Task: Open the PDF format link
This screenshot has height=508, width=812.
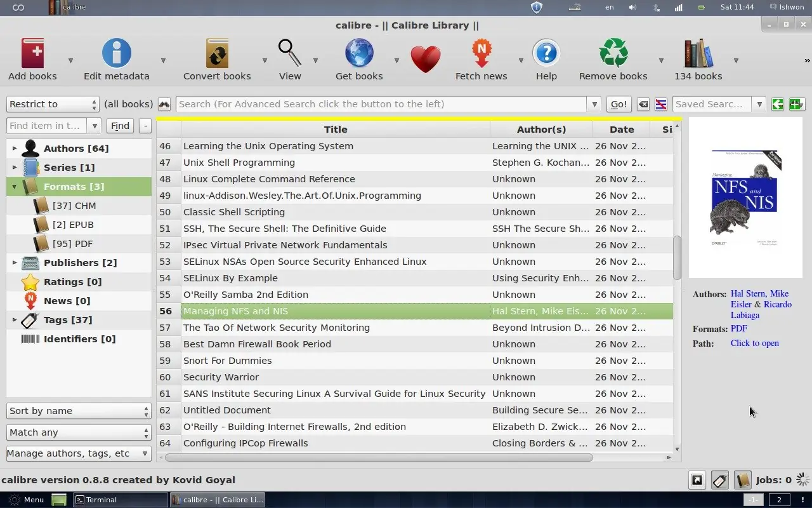Action: pyautogui.click(x=739, y=328)
